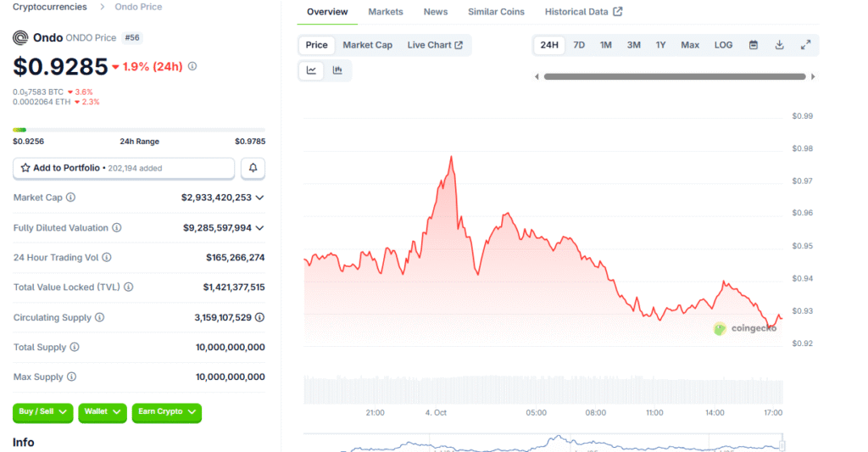This screenshot has height=452, width=868.
Task: Open the Historical Data tab
Action: click(583, 12)
